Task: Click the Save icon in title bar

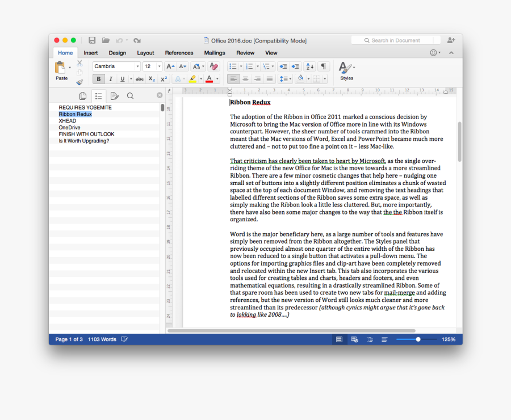Action: pyautogui.click(x=92, y=40)
